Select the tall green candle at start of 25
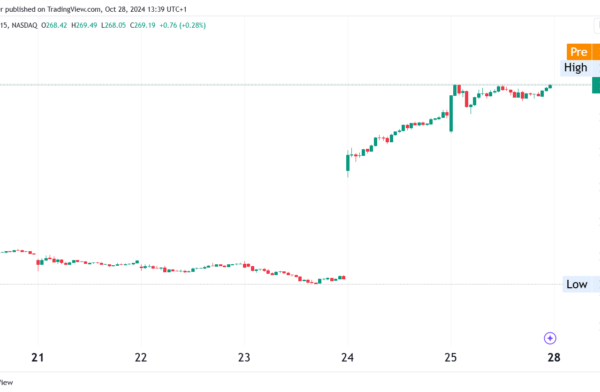600x392 pixels. 451,113
